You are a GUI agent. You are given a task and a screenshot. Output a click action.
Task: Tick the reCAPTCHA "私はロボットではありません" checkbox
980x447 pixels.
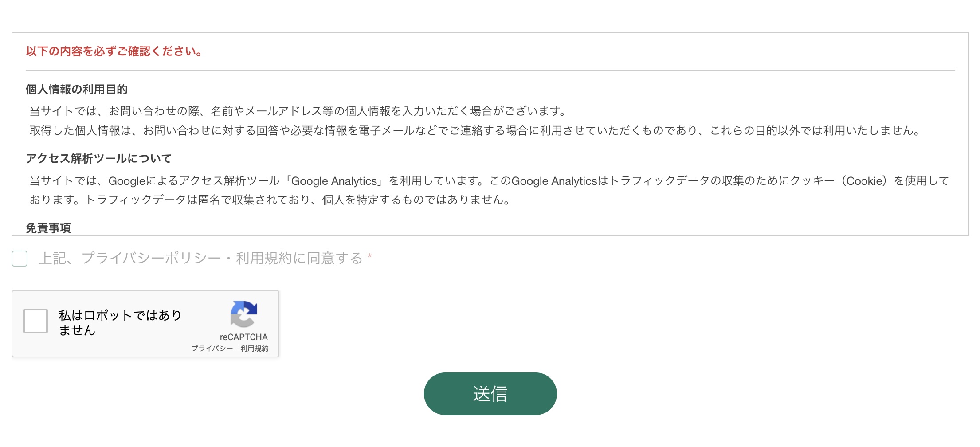point(35,321)
